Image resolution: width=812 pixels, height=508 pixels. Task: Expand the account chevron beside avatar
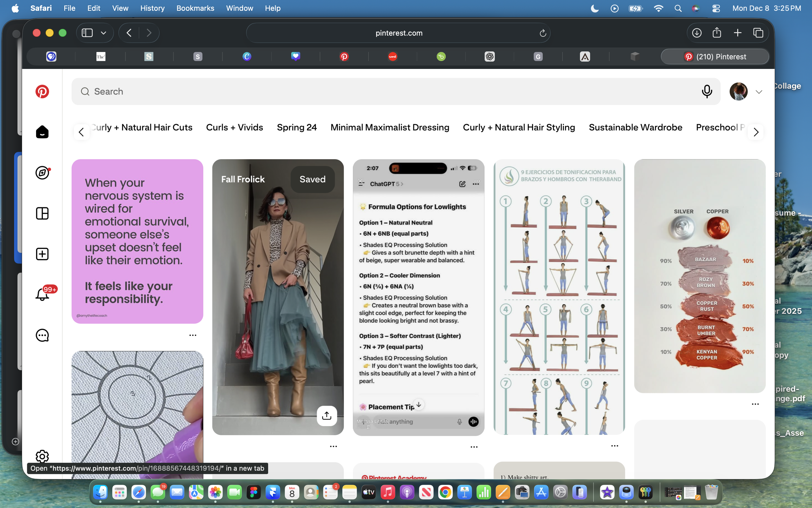(759, 92)
